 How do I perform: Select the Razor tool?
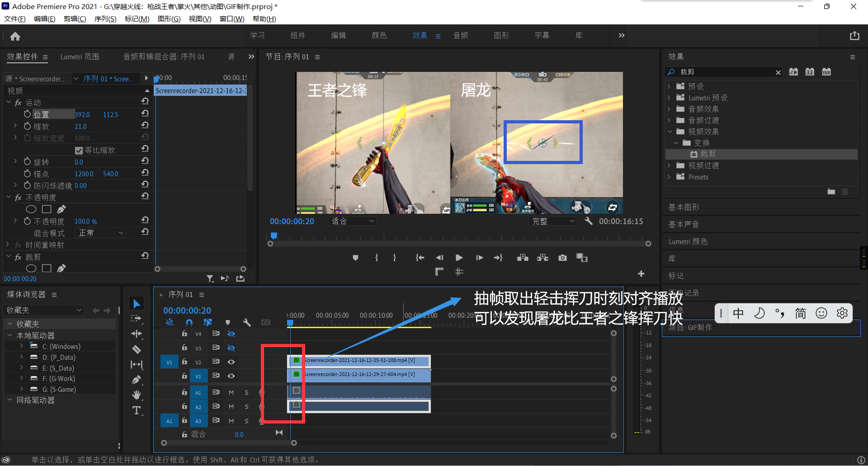(x=137, y=349)
